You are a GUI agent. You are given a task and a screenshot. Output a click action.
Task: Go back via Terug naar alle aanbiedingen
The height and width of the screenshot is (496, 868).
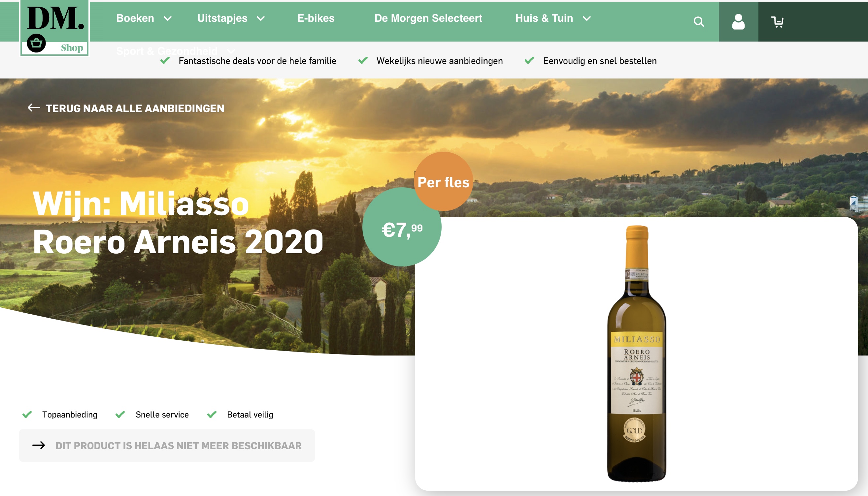[135, 108]
